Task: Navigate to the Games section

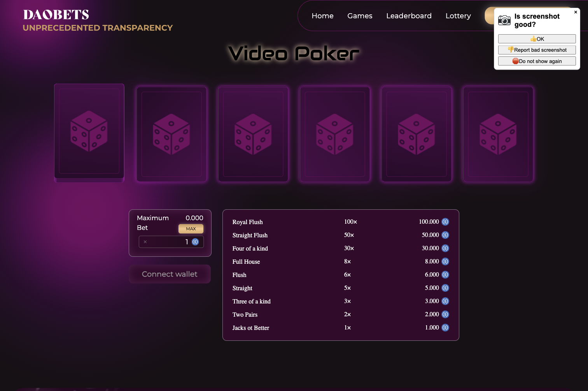Action: click(x=360, y=16)
